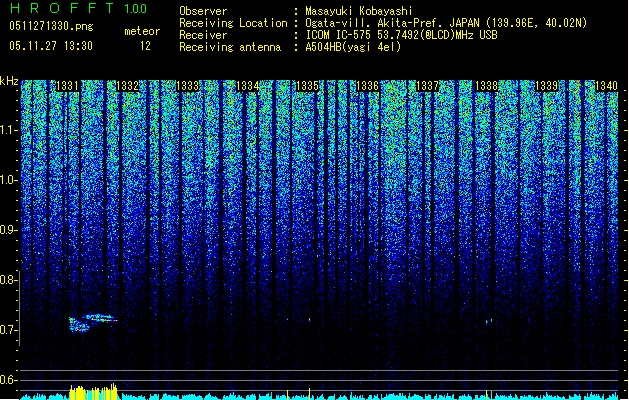Screen dimensions: 629x400
Task: Click the 1331 time marker
Action: pyautogui.click(x=67, y=86)
